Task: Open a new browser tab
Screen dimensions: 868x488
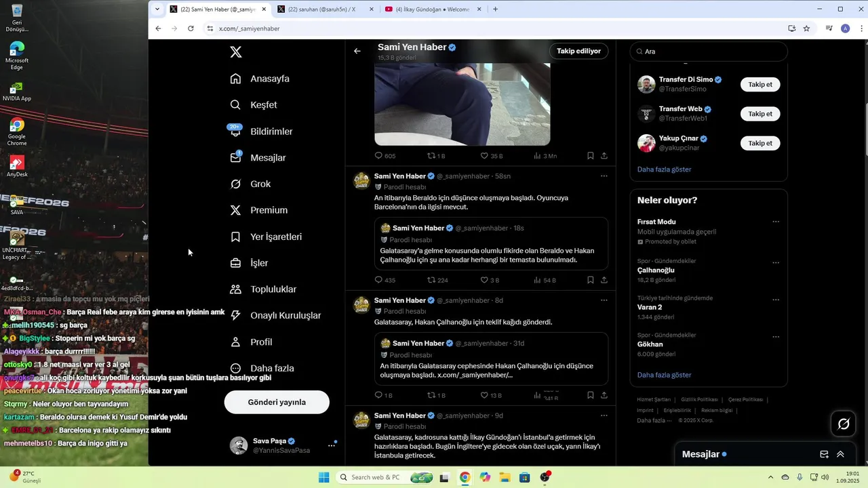Action: coord(496,9)
